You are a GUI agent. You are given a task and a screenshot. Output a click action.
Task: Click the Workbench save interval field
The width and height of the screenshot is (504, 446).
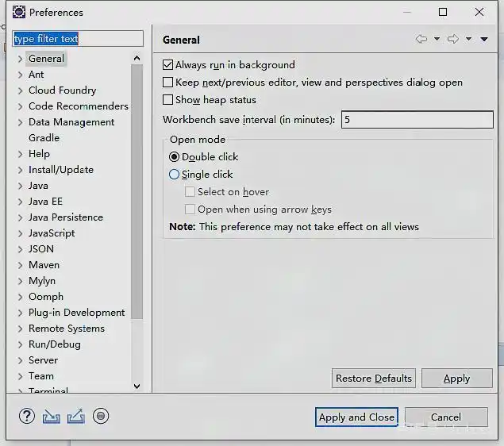[417, 120]
